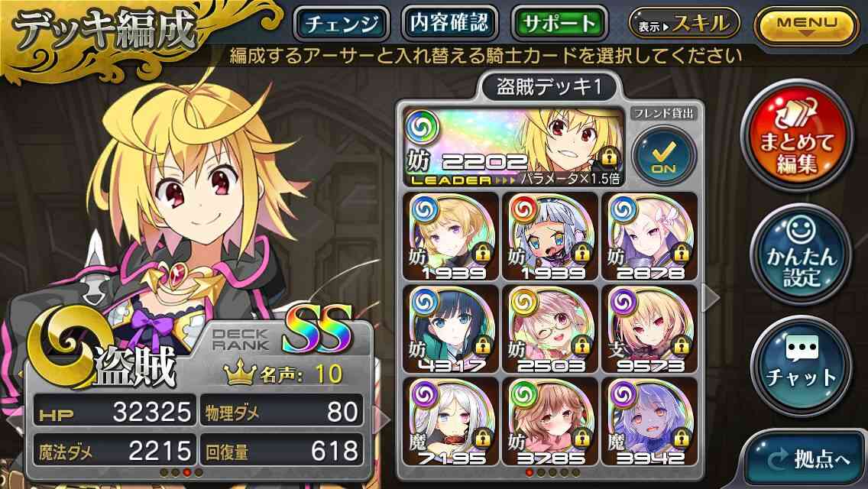868x489 pixels.
Task: Switch to the サポート tab
Action: coord(559,23)
